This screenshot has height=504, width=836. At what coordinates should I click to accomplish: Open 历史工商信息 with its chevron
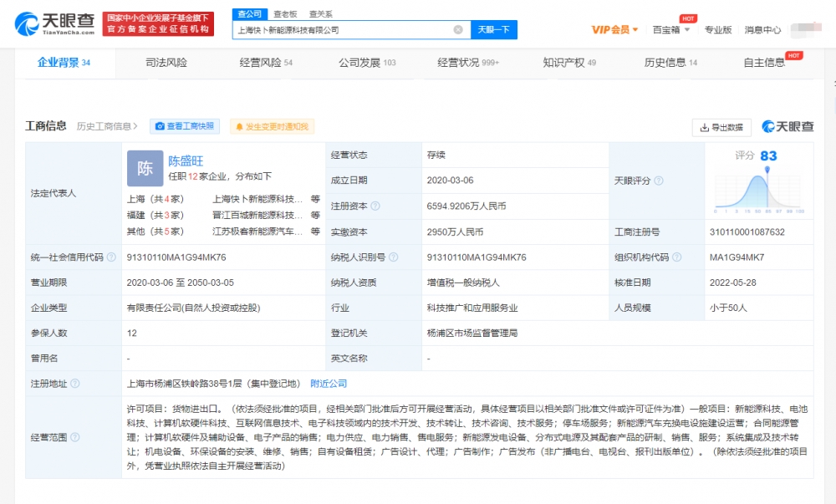(107, 126)
